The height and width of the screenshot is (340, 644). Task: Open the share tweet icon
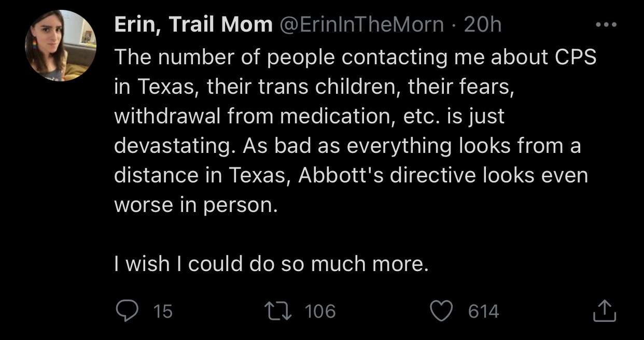pos(604,311)
